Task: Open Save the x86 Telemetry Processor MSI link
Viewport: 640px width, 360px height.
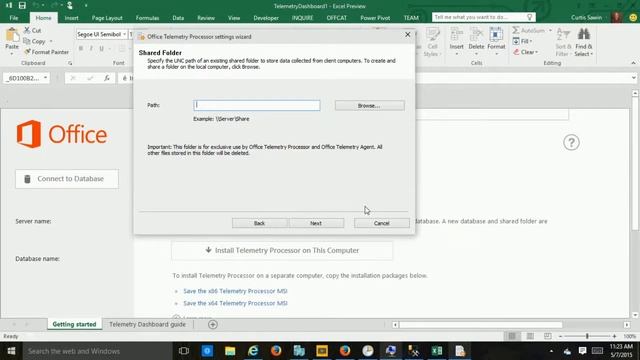Action: coord(235,291)
